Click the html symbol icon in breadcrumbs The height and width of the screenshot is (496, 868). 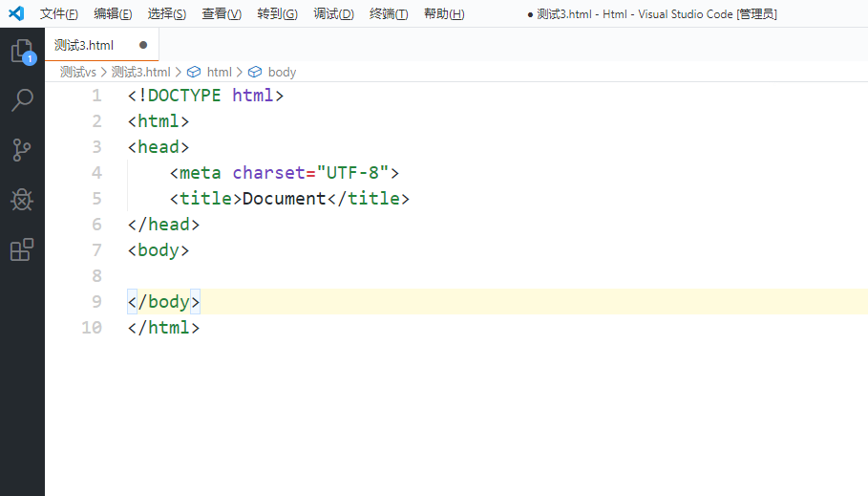[194, 72]
